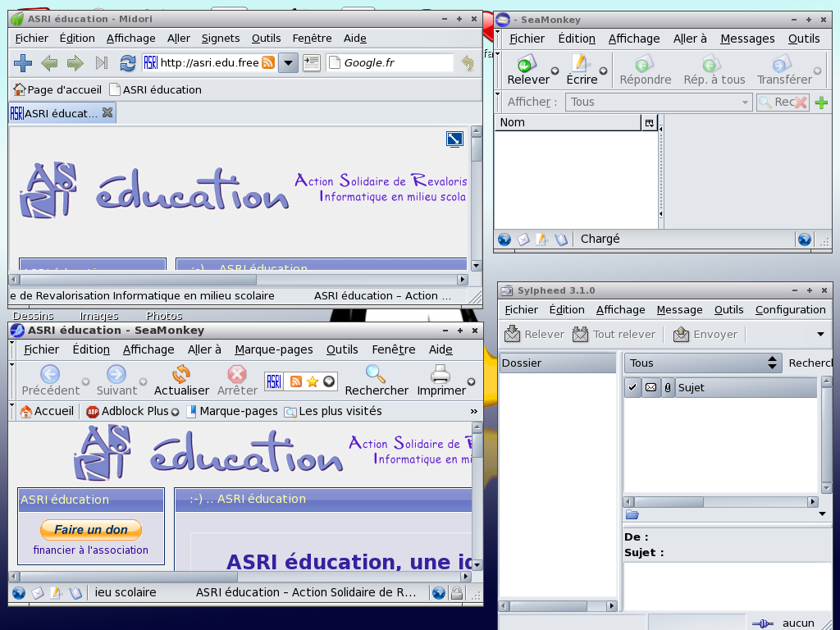Click the Sujet column header in Sylpheed
The image size is (840, 630).
(746, 387)
